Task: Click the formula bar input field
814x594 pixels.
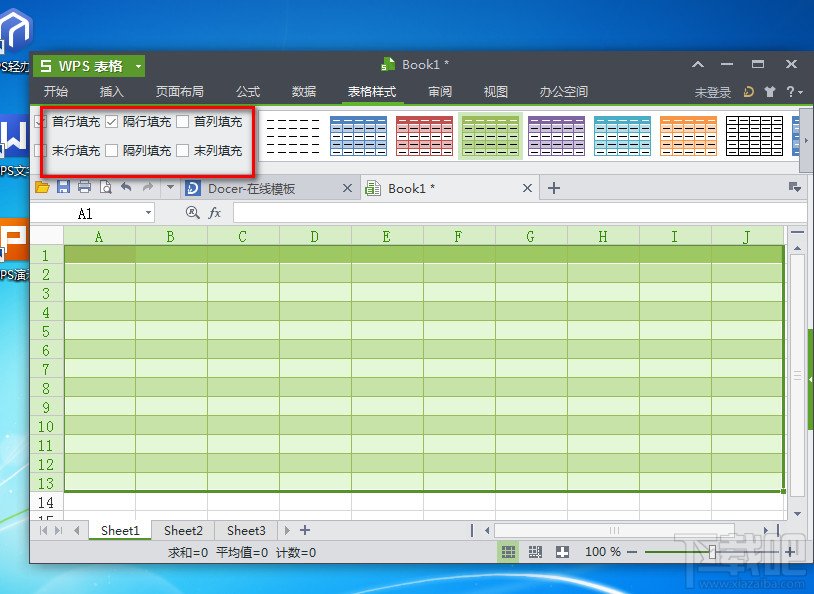Action: 520,212
